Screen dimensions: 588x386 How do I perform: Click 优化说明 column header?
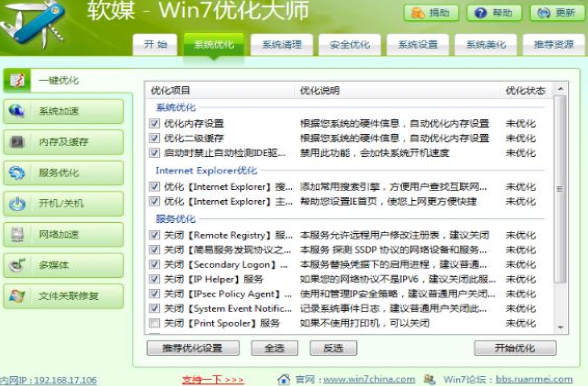[x=398, y=90]
